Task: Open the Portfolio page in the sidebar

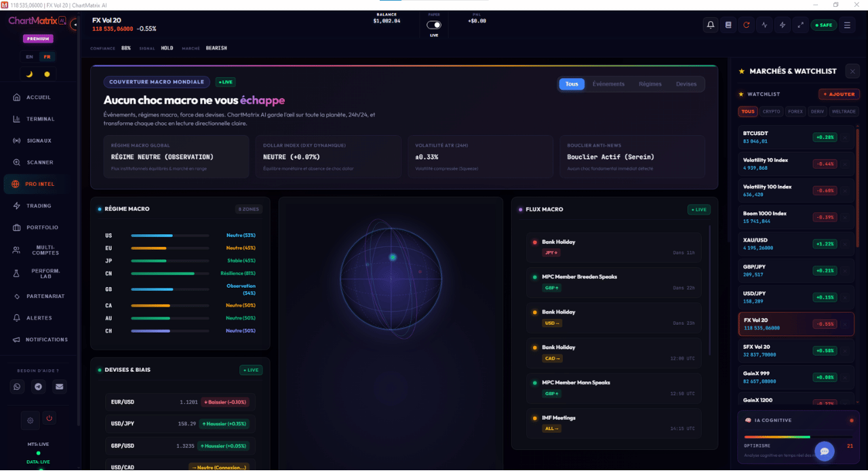Action: pyautogui.click(x=42, y=227)
